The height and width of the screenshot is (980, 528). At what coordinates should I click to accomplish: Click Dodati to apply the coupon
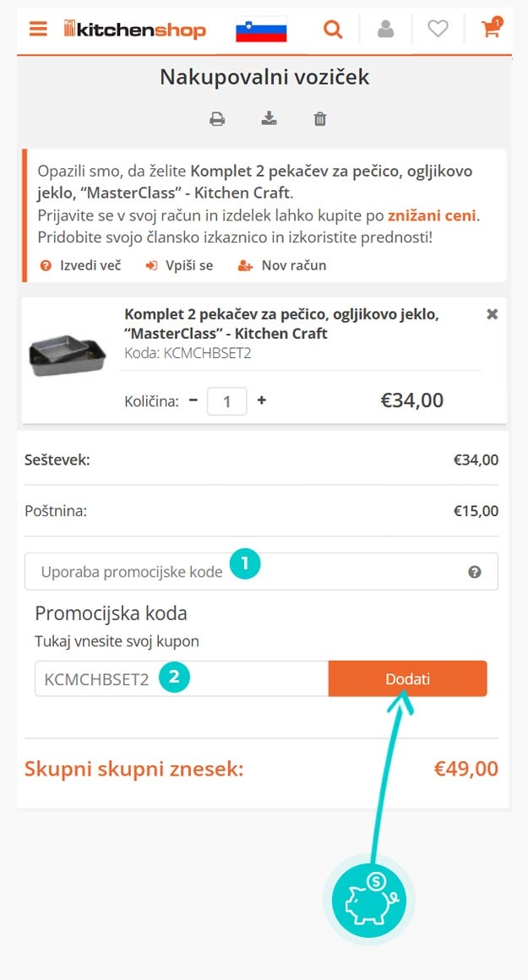coord(408,678)
